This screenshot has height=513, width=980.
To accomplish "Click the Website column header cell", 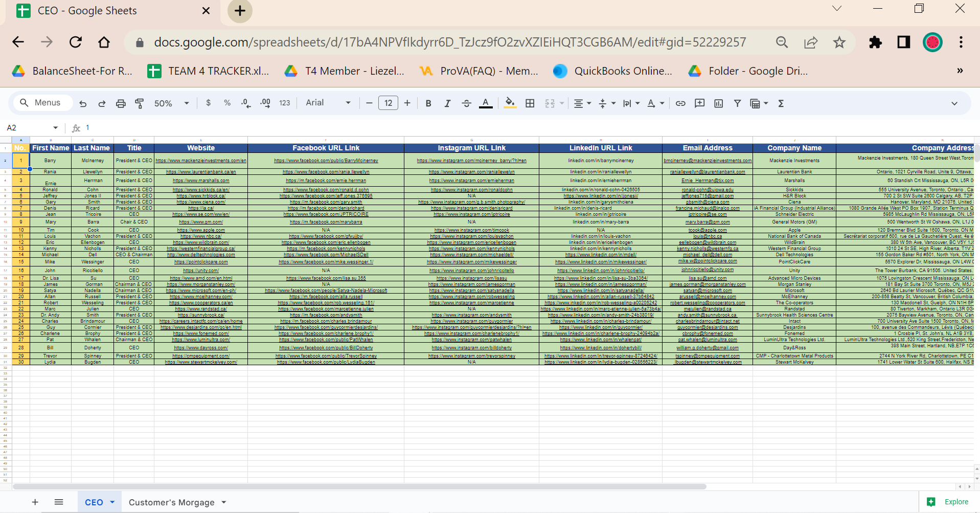I will pyautogui.click(x=201, y=148).
